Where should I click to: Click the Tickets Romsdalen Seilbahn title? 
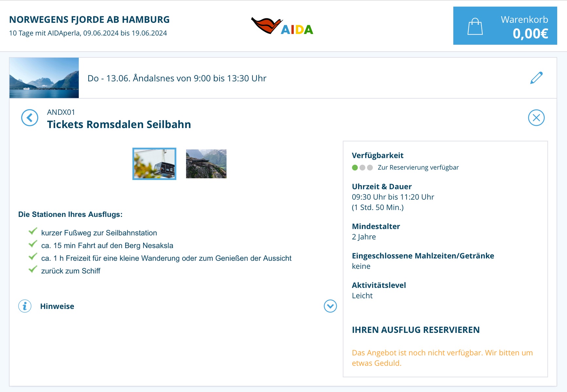tap(119, 124)
